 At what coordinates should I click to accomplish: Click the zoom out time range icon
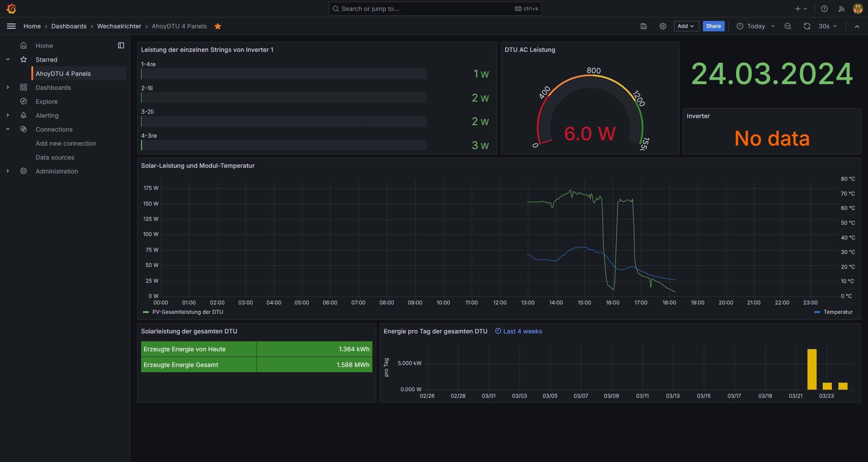(787, 26)
